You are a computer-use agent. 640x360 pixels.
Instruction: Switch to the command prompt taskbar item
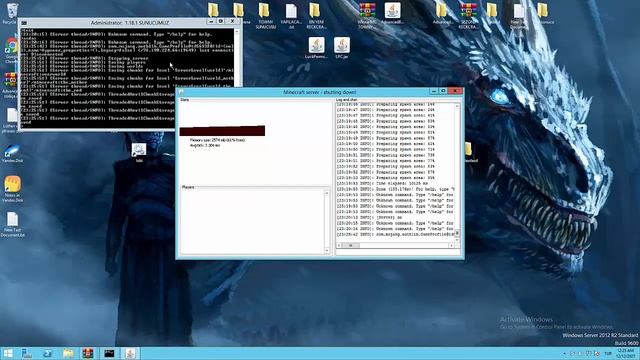(x=109, y=353)
